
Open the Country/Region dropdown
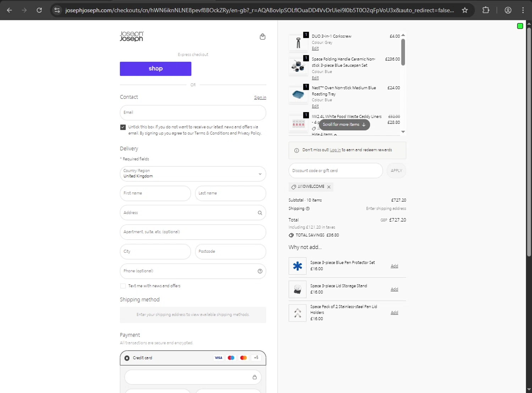pyautogui.click(x=193, y=174)
